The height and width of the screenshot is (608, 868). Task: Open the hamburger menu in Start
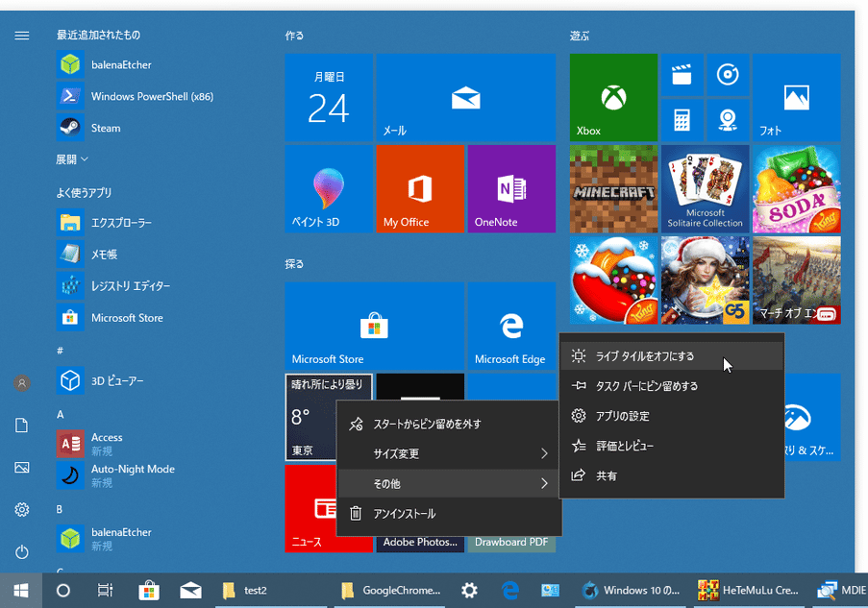click(21, 36)
